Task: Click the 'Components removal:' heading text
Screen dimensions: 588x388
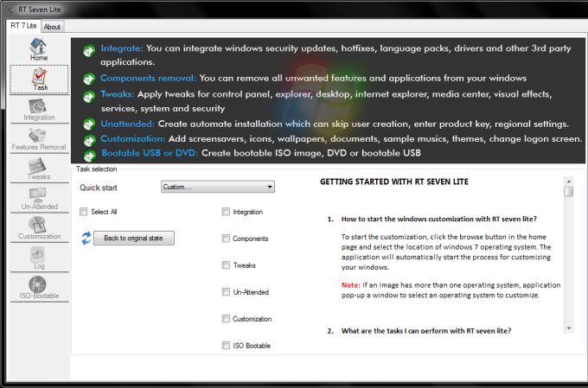Action: (148, 78)
